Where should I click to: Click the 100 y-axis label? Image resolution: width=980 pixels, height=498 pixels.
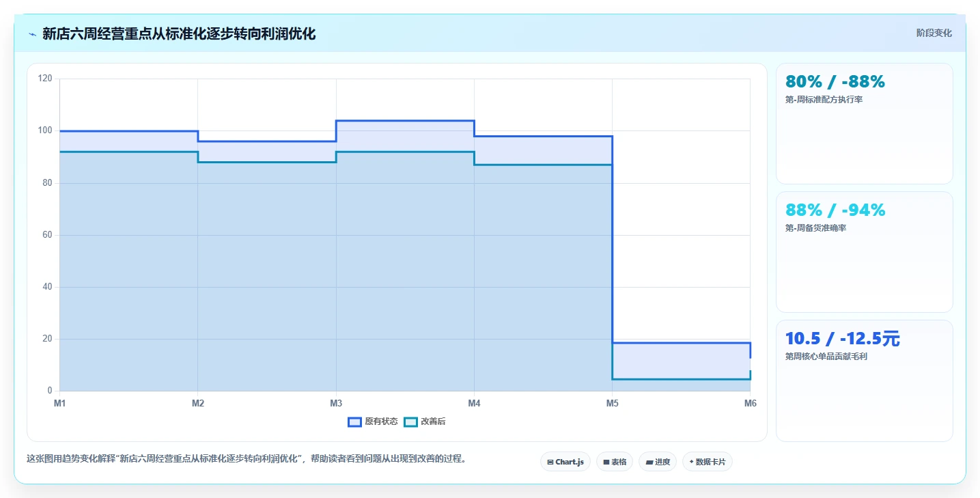coord(45,130)
